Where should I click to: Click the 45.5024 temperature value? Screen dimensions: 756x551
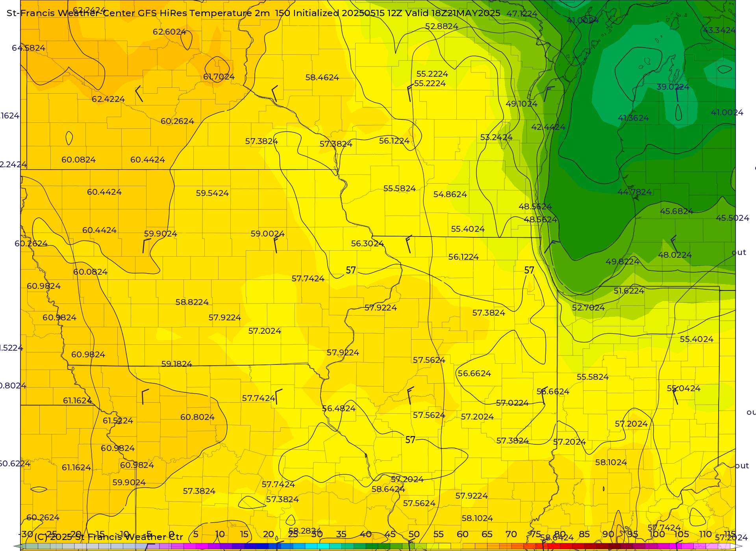coord(733,218)
